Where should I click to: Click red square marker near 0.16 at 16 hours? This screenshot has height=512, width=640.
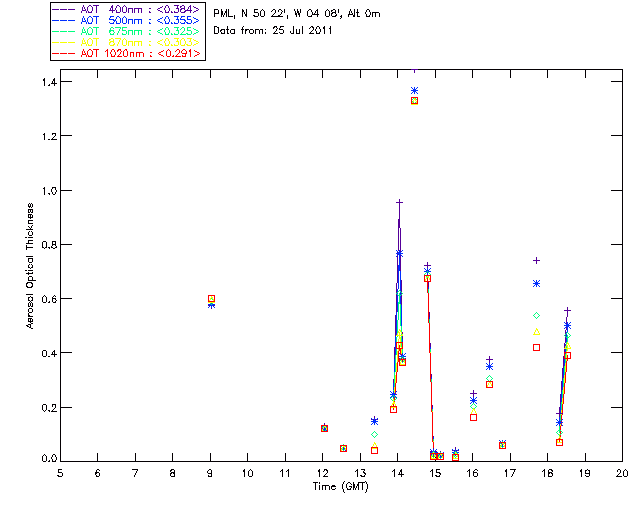[473, 417]
